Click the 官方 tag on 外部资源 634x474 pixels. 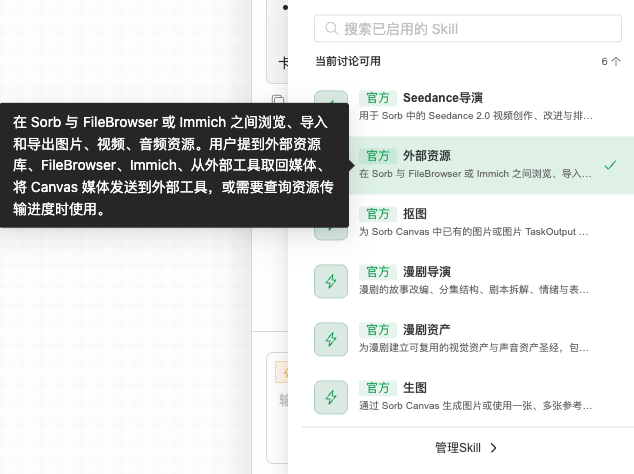click(378, 156)
